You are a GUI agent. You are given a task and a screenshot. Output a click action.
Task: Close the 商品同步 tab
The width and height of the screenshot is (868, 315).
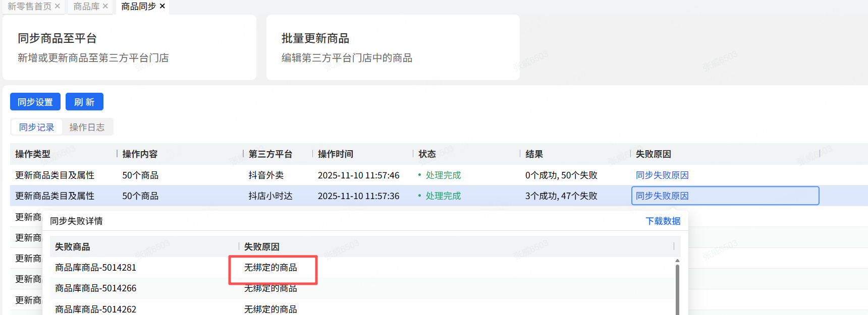(162, 6)
